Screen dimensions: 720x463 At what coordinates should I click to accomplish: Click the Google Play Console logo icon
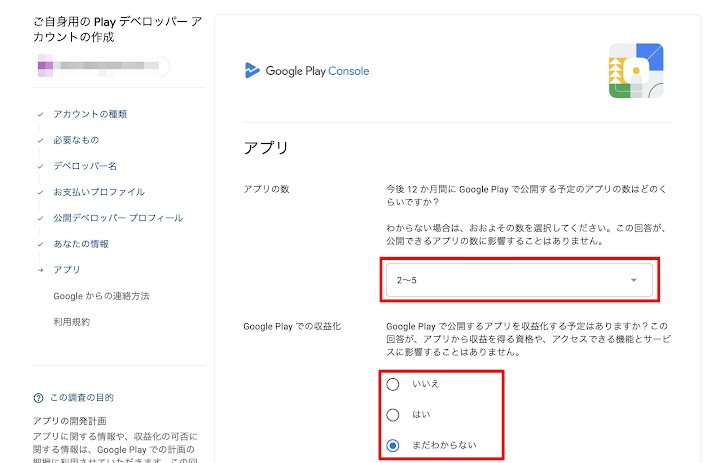pos(252,70)
